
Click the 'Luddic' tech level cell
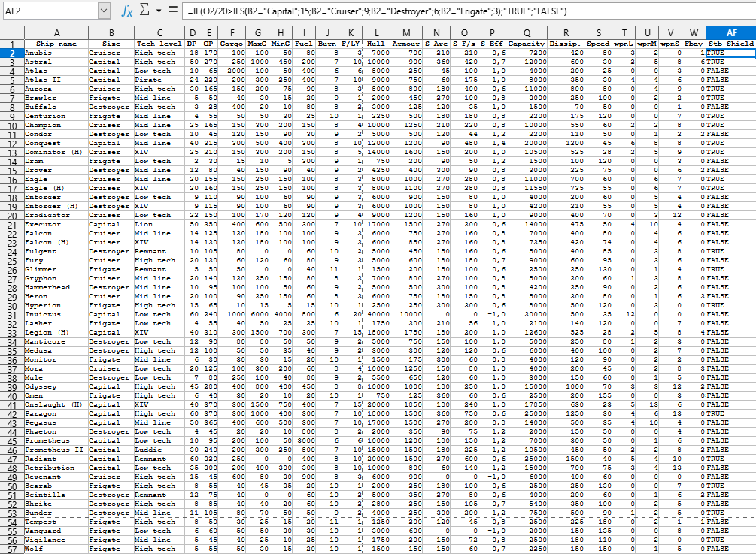pos(159,450)
